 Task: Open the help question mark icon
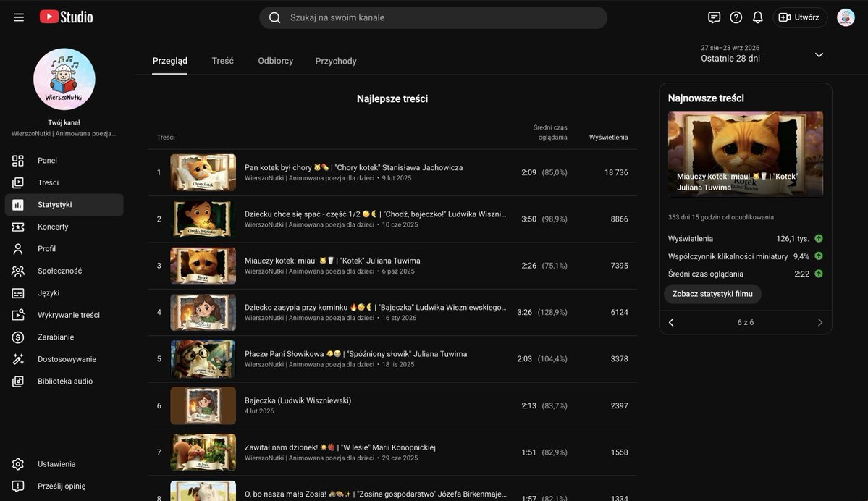tap(736, 17)
